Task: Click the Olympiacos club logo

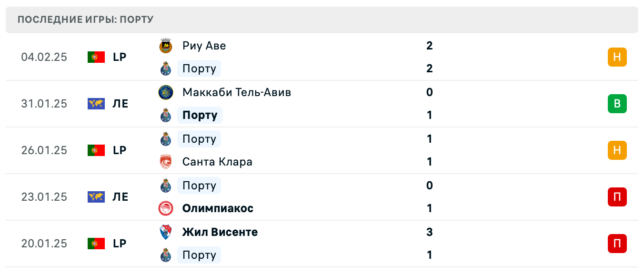Action: point(165,208)
